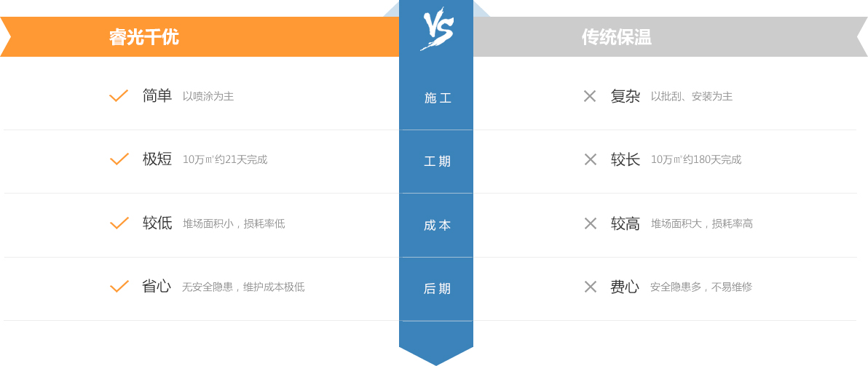Click the orange checkmark beside 省心

point(119,287)
